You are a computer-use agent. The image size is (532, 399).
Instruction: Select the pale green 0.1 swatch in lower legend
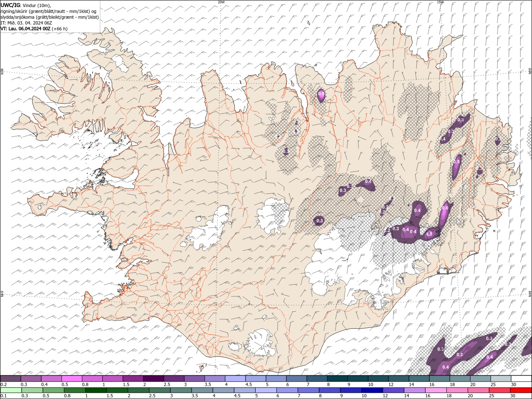coord(11,390)
